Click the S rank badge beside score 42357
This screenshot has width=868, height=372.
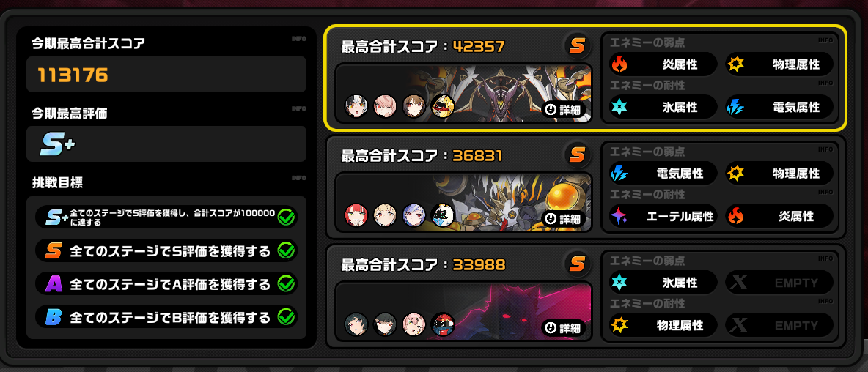(577, 46)
